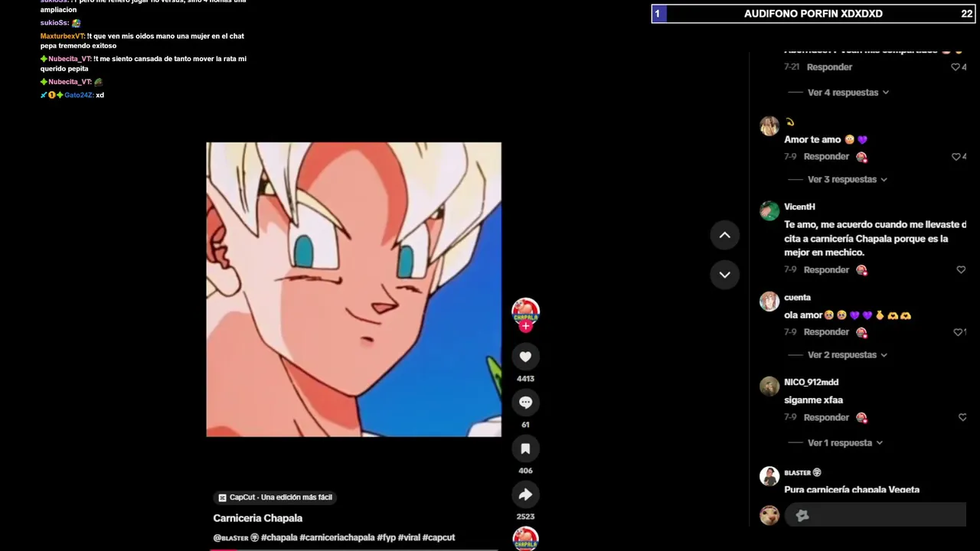Viewport: 980px width, 551px height.
Task: Open the #carniceriachapala hashtag
Action: click(337, 538)
